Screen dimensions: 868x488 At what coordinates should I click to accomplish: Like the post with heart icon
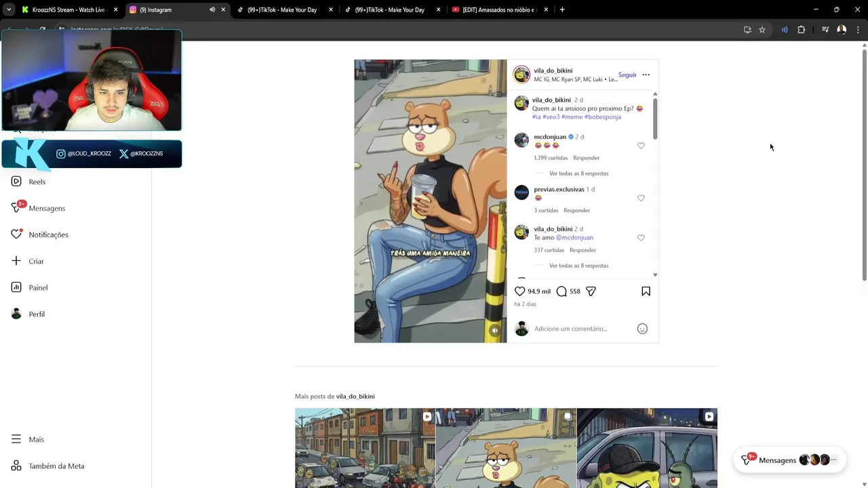(x=520, y=291)
